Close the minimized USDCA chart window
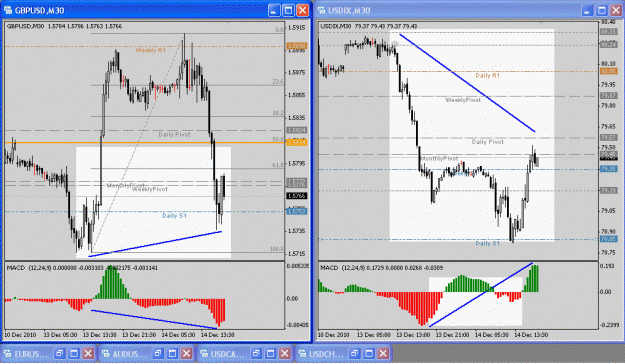The height and width of the screenshot is (364, 625). [285, 353]
